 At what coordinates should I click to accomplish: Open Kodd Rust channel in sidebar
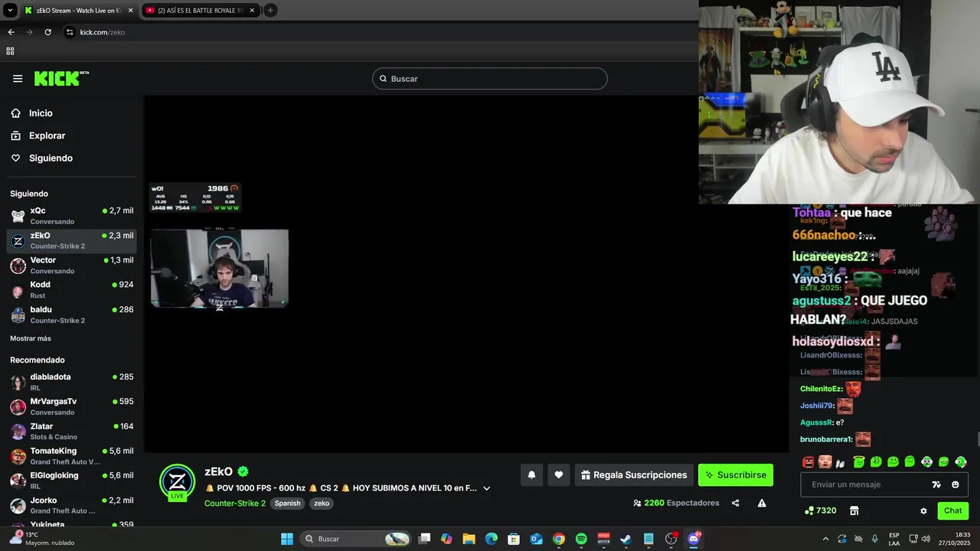pos(72,290)
